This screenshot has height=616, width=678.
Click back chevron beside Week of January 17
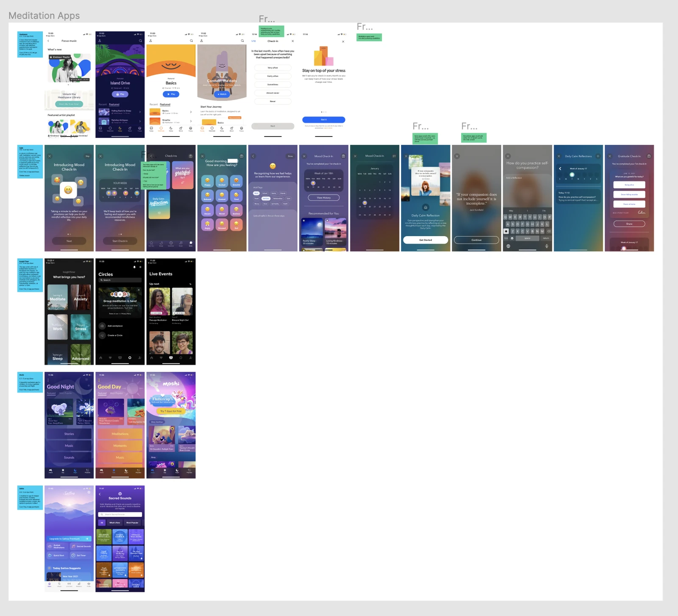(560, 169)
